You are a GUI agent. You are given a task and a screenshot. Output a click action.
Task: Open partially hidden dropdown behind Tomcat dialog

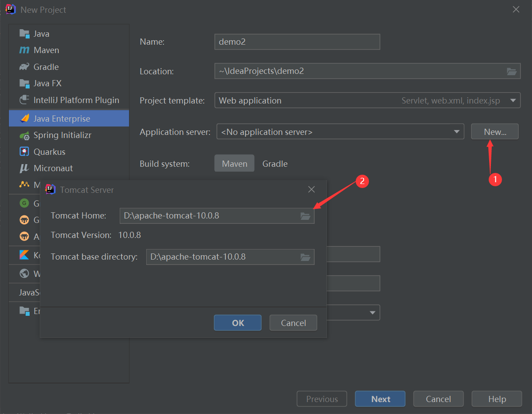click(x=373, y=313)
